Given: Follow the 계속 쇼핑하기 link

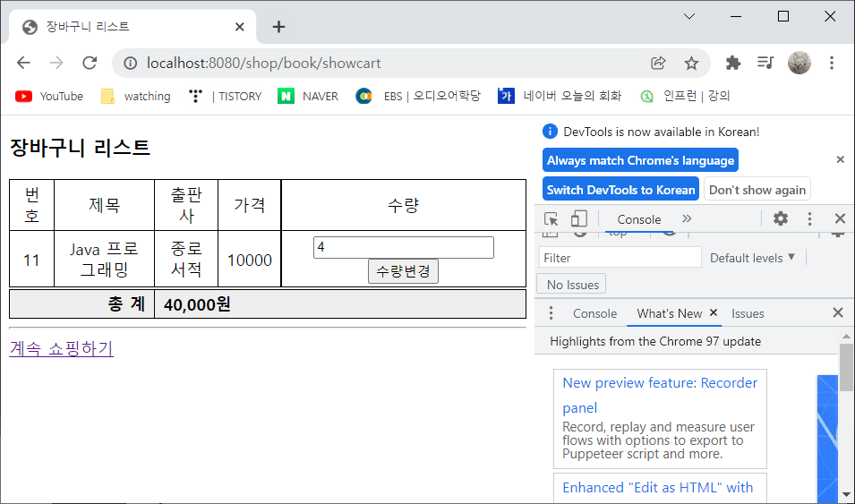Looking at the screenshot, I should pos(61,348).
